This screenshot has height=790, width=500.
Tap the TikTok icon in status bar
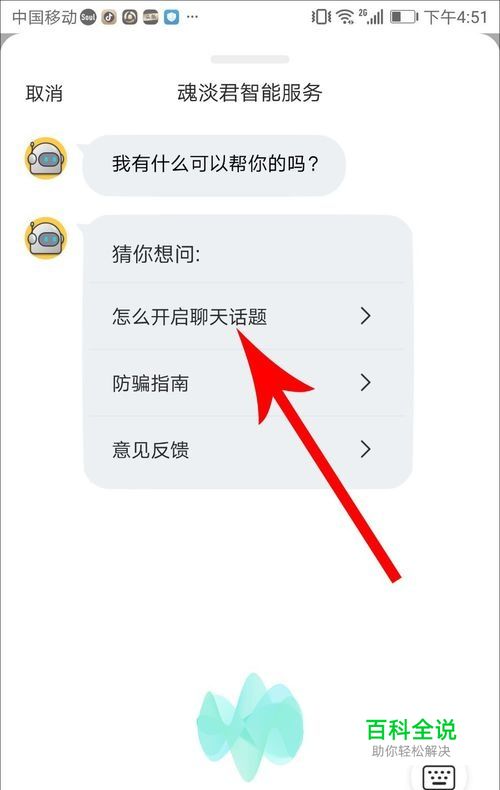[109, 18]
